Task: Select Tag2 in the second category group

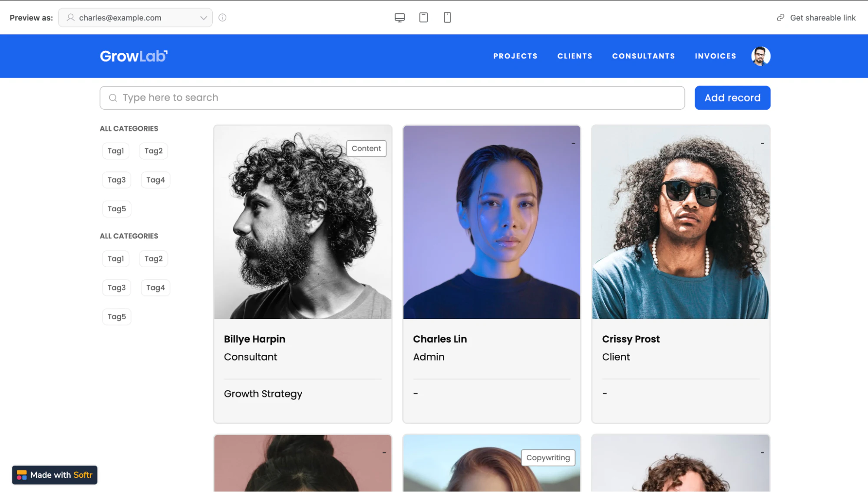Action: coord(154,259)
